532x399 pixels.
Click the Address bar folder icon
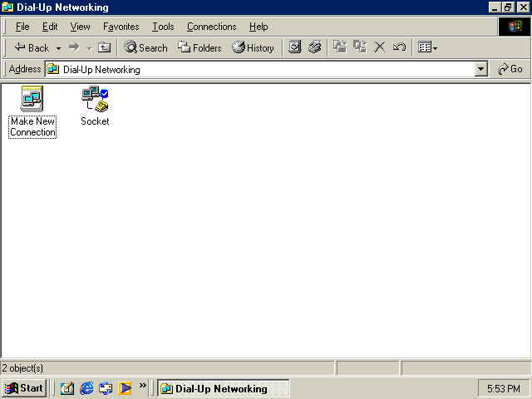(x=53, y=69)
